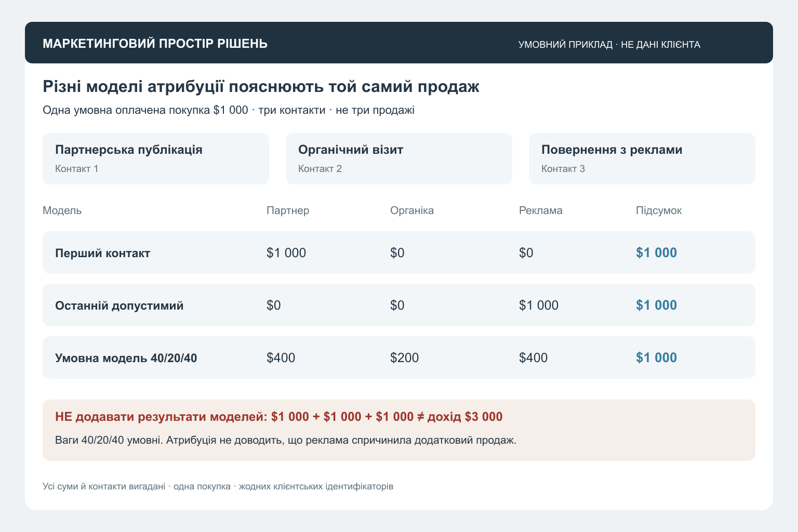Click the Партнер "$400" value in the 40/20/40 row

[x=281, y=358]
